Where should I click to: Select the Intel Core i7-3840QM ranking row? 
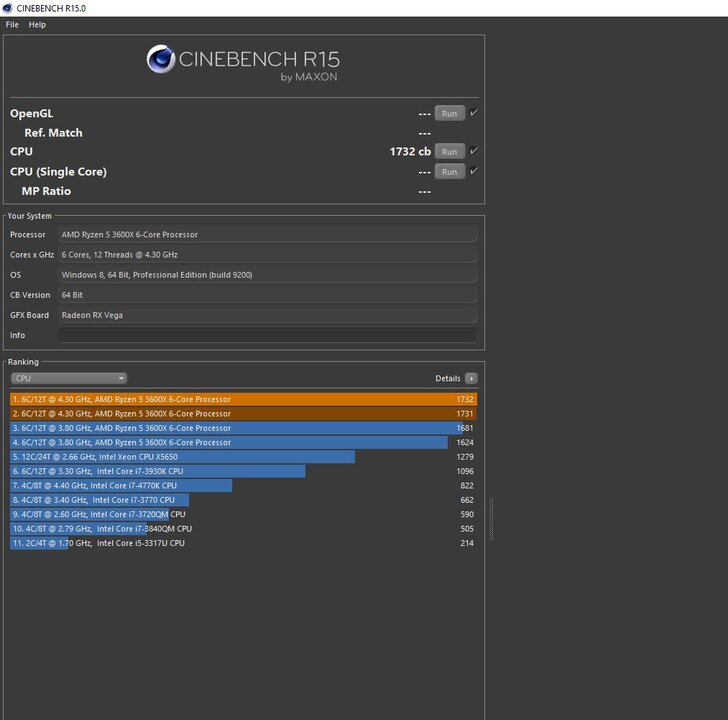tap(243, 529)
